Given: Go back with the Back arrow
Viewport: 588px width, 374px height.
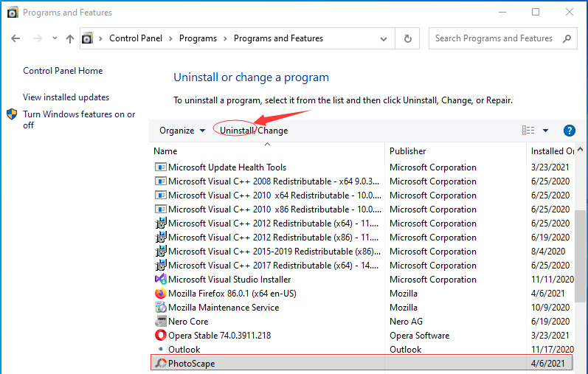Looking at the screenshot, I should click(15, 38).
